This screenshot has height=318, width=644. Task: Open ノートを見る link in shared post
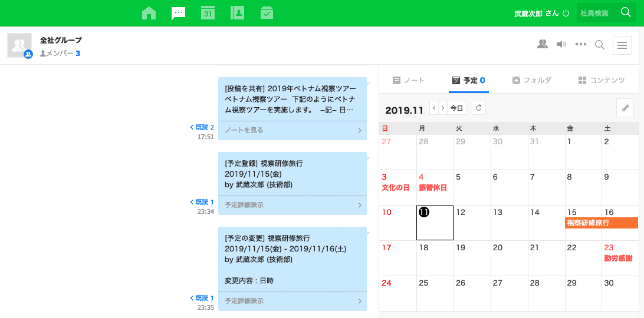[x=244, y=131]
